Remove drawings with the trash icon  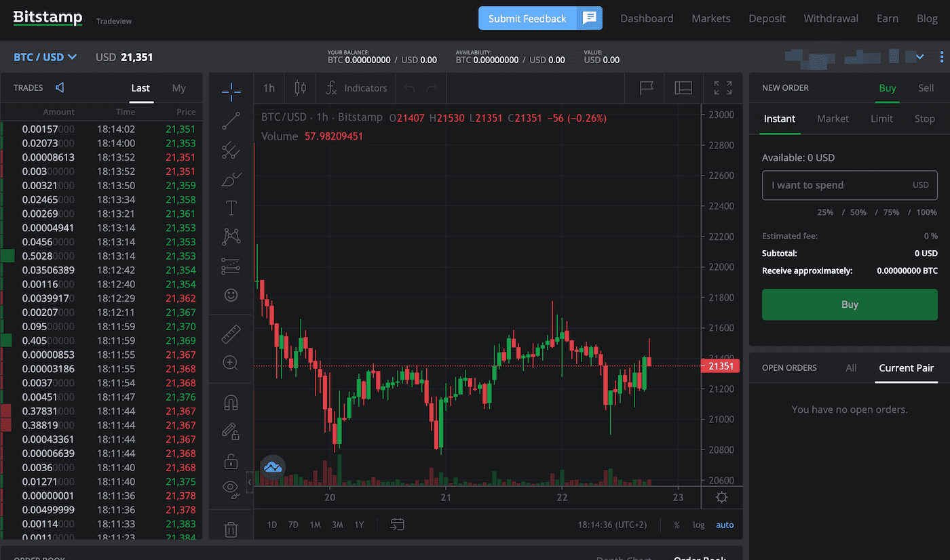coord(231,529)
